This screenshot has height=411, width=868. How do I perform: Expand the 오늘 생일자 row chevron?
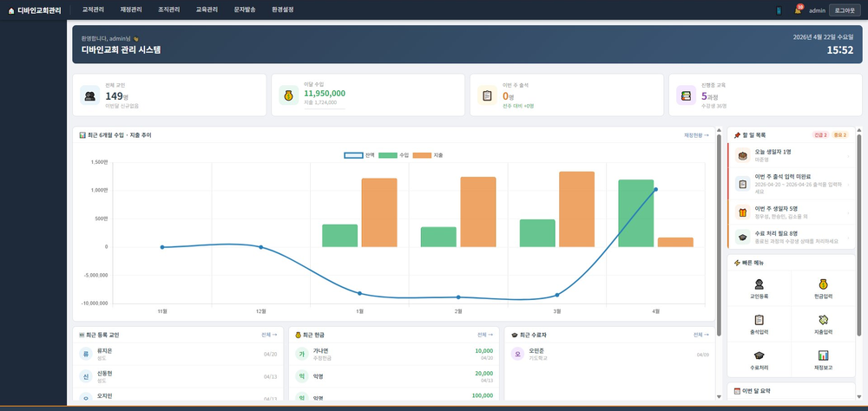848,155
